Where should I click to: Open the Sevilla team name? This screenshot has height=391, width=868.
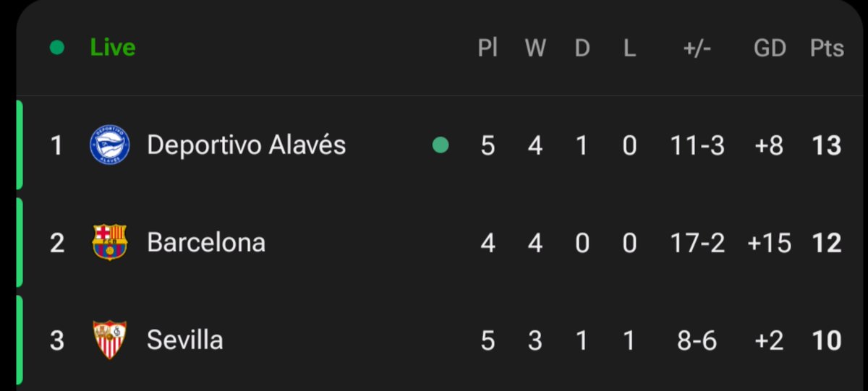[x=185, y=340]
